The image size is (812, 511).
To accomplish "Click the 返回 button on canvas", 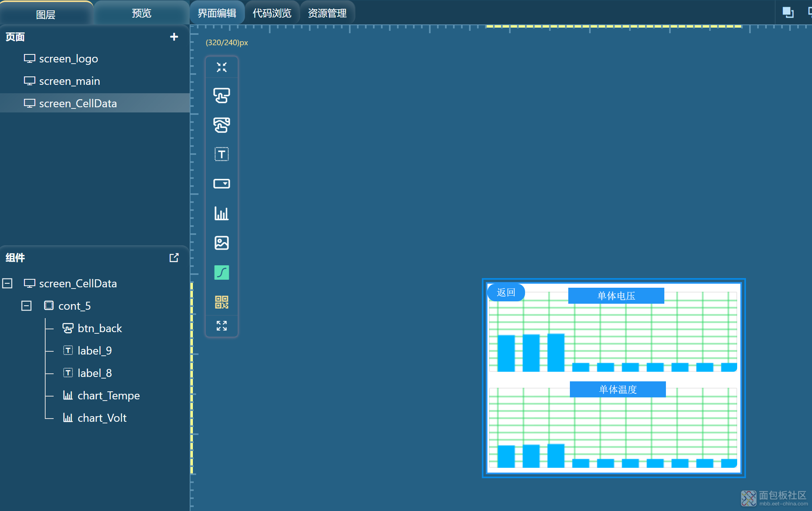I will click(x=506, y=293).
